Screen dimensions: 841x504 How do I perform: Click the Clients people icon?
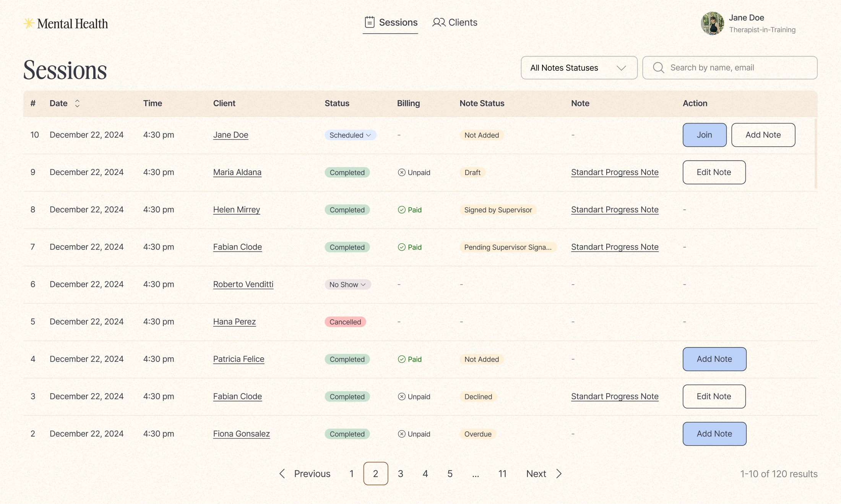438,22
